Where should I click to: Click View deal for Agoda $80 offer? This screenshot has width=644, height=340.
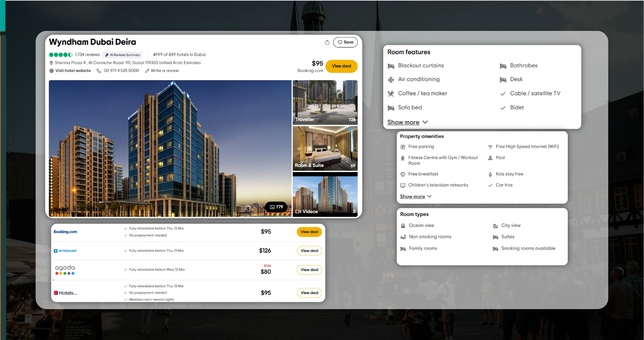pyautogui.click(x=309, y=270)
